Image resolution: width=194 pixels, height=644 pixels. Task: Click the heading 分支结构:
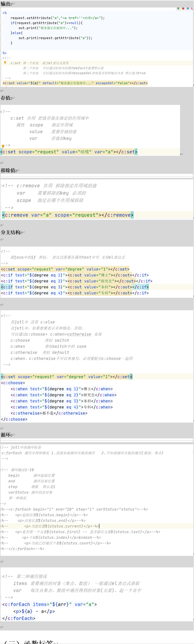click(11, 232)
